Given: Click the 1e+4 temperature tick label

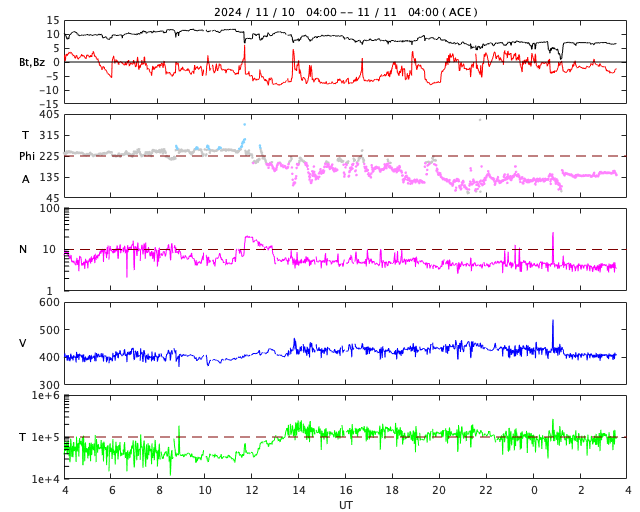Looking at the screenshot, I should (46, 479).
